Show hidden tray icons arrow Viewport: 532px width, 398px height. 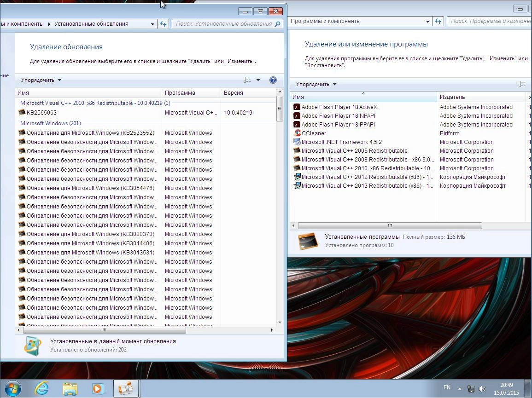[x=460, y=389]
